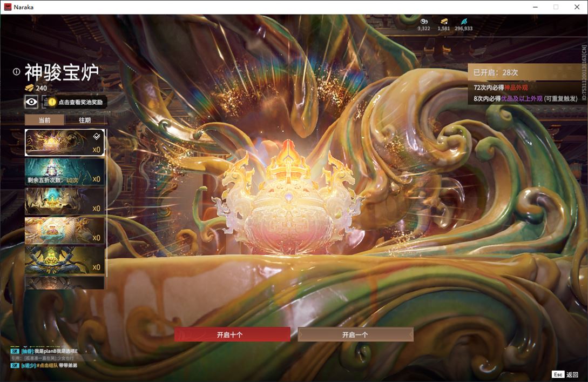Click the 3,322 currency icon
The width and height of the screenshot is (588, 382).
coord(424,22)
